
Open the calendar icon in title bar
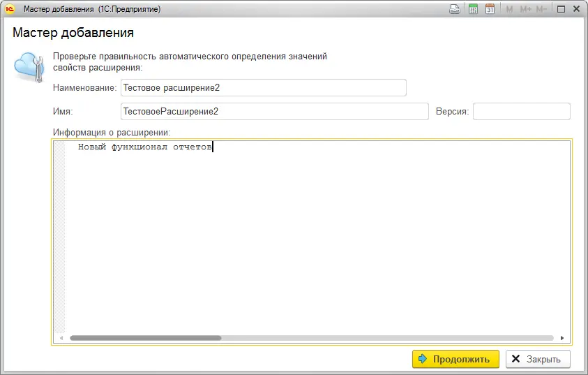coord(490,9)
